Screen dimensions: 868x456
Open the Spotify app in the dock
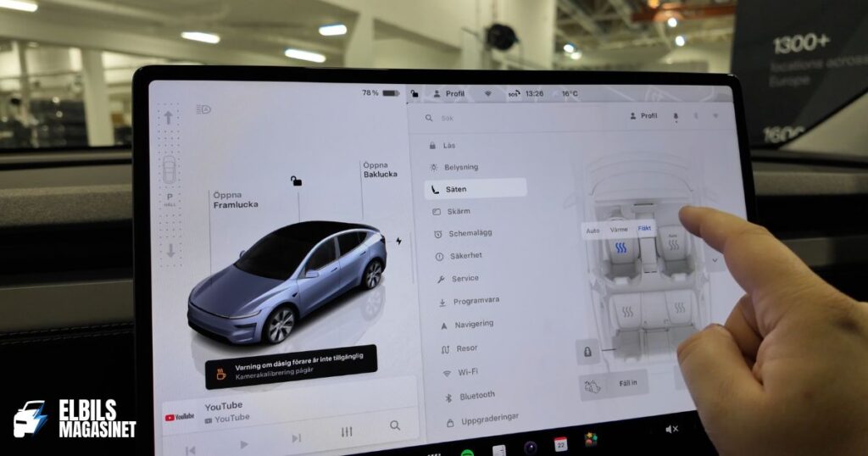click(x=466, y=453)
